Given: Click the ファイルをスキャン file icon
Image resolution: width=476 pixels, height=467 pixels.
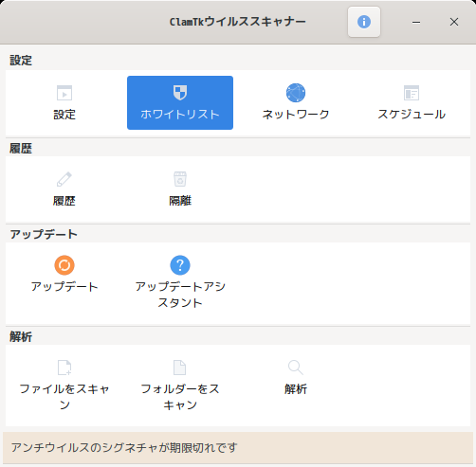Looking at the screenshot, I should (x=64, y=368).
